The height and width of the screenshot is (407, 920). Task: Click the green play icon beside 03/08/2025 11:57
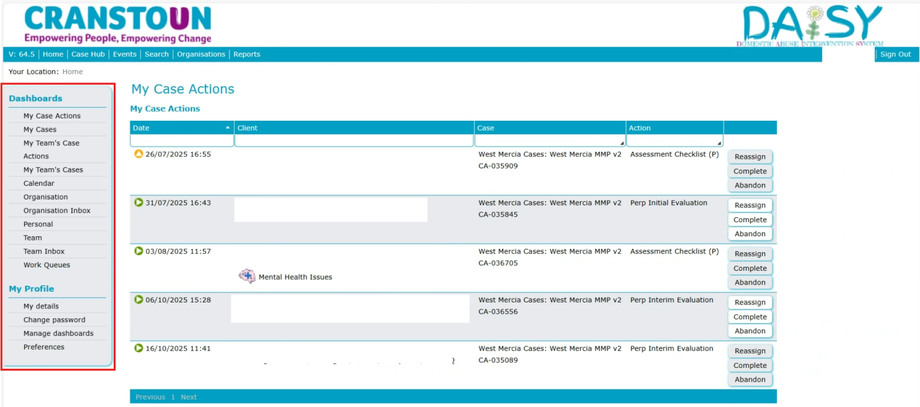pyautogui.click(x=138, y=251)
